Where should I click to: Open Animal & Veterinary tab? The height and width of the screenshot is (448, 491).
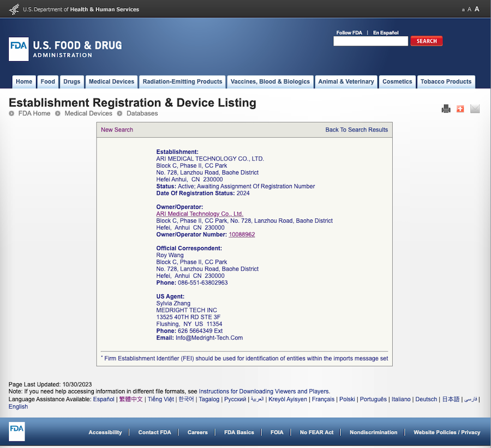pyautogui.click(x=346, y=82)
